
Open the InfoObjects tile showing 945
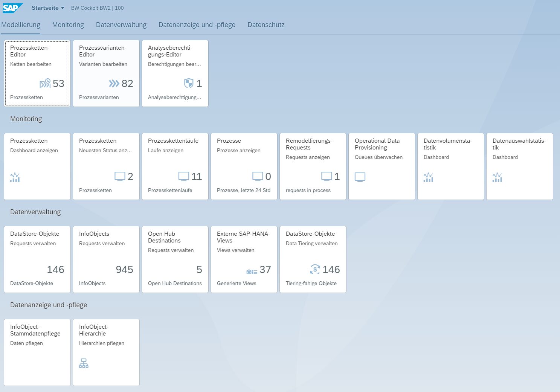point(106,259)
